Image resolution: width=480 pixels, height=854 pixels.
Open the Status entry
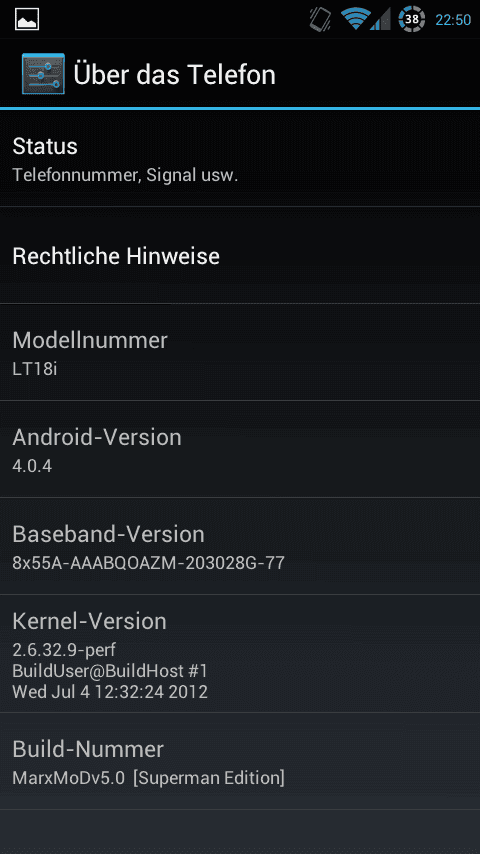[x=240, y=158]
